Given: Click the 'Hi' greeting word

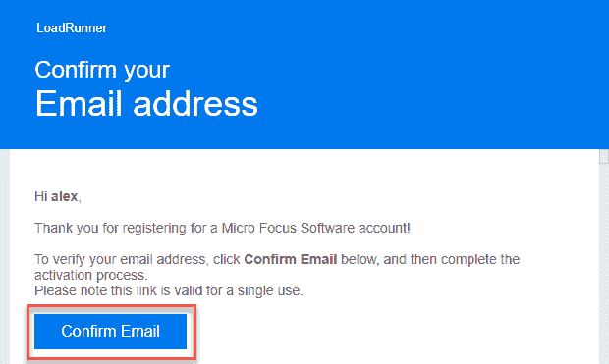Looking at the screenshot, I should [41, 196].
